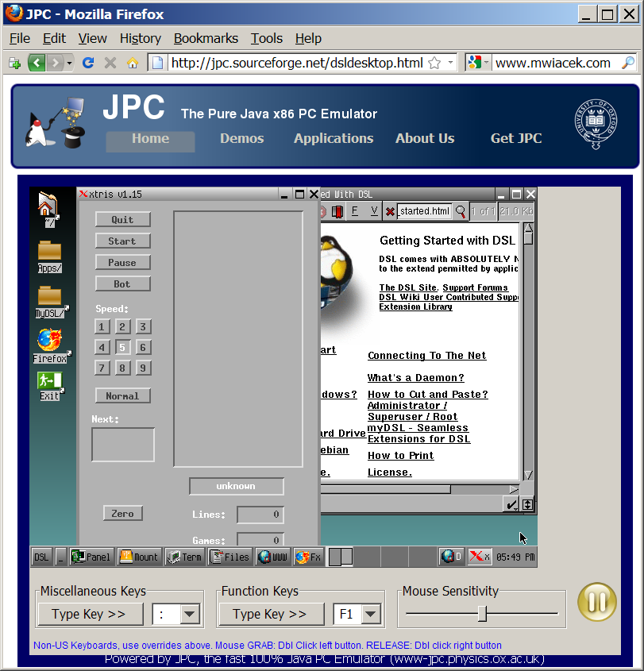Image resolution: width=644 pixels, height=671 pixels.
Task: Go to Firefox home page icon
Action: pyautogui.click(x=133, y=63)
